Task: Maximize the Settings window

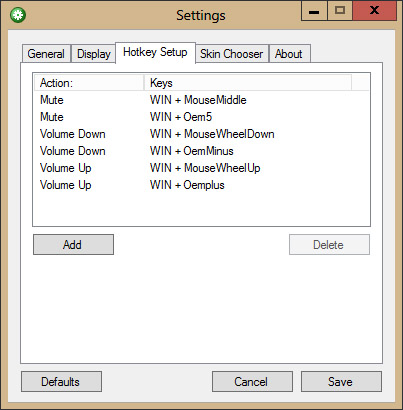Action: coord(340,11)
